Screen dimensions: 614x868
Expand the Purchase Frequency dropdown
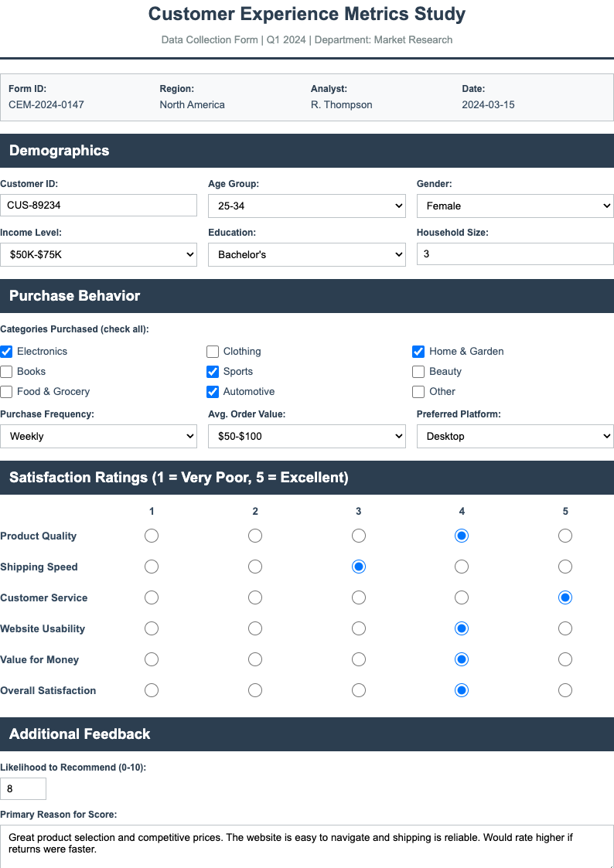(98, 436)
